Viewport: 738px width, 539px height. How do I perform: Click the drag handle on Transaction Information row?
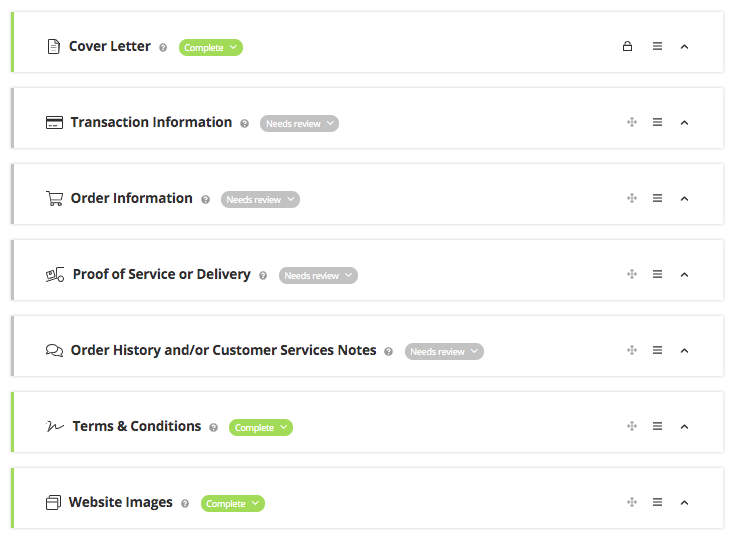[632, 122]
